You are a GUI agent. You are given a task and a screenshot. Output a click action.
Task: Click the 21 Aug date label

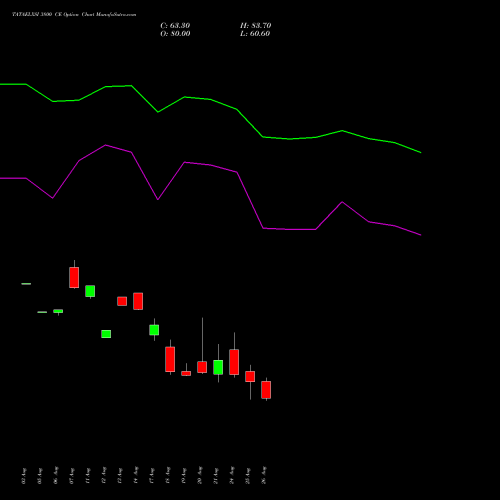tap(216, 476)
